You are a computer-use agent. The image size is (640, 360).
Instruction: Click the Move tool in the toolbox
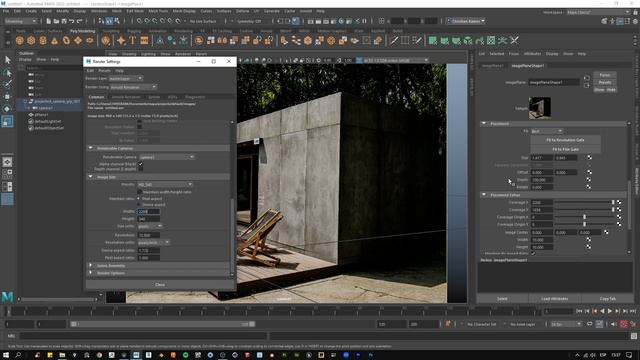tap(7, 97)
